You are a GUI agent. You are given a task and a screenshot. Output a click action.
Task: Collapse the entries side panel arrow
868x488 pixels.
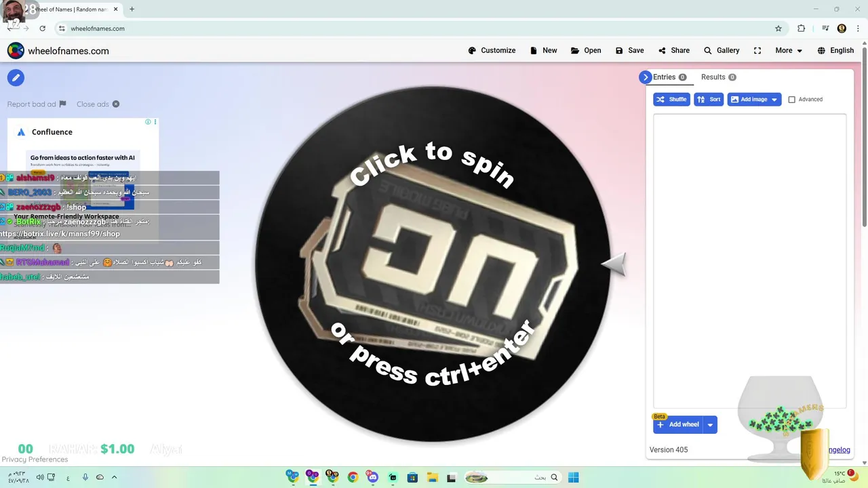pos(645,77)
